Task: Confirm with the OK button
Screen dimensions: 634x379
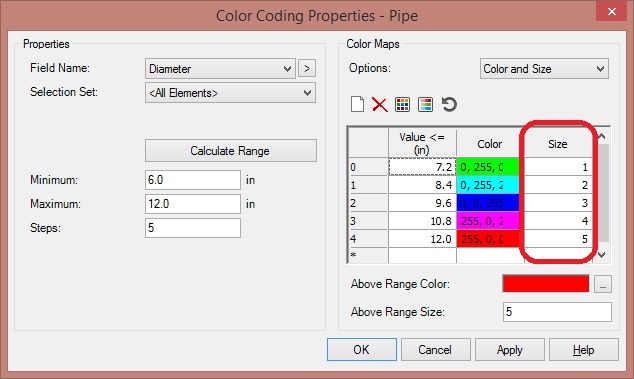Action: 361,349
